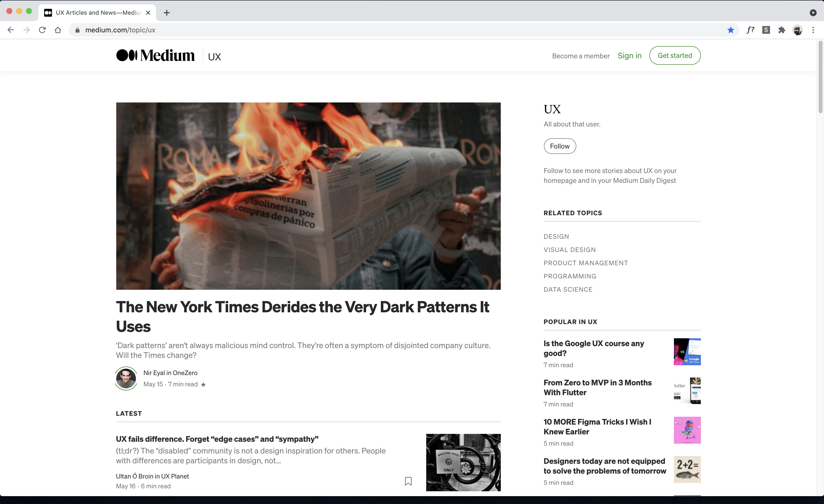Image resolution: width=824 pixels, height=504 pixels.
Task: Open Nir Eyal in OneZero author link
Action: [170, 373]
